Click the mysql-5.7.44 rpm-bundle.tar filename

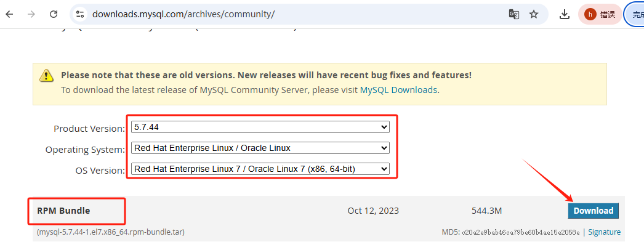pyautogui.click(x=111, y=232)
